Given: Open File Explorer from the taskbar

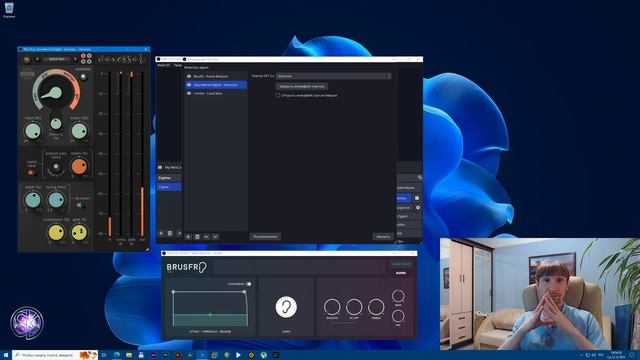Looking at the screenshot, I should tap(129, 355).
